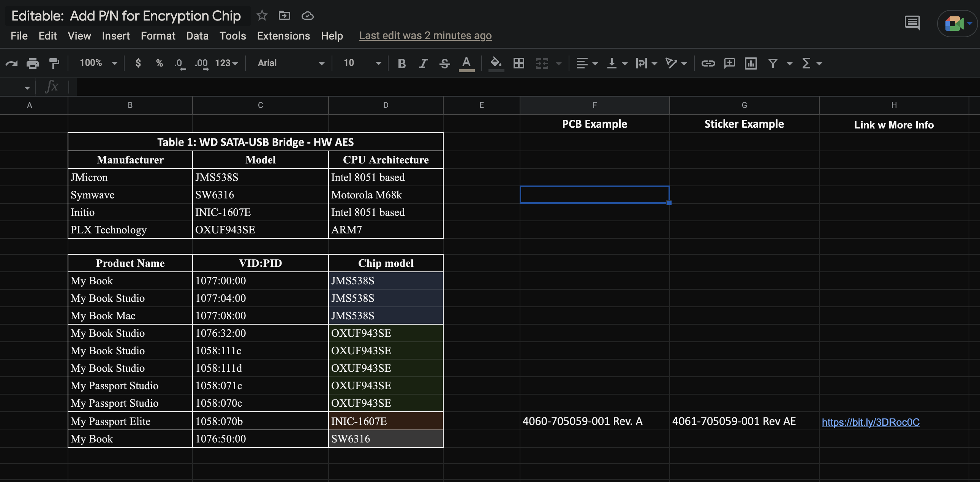The width and height of the screenshot is (980, 482).
Task: Toggle italic formatting
Action: pos(423,63)
